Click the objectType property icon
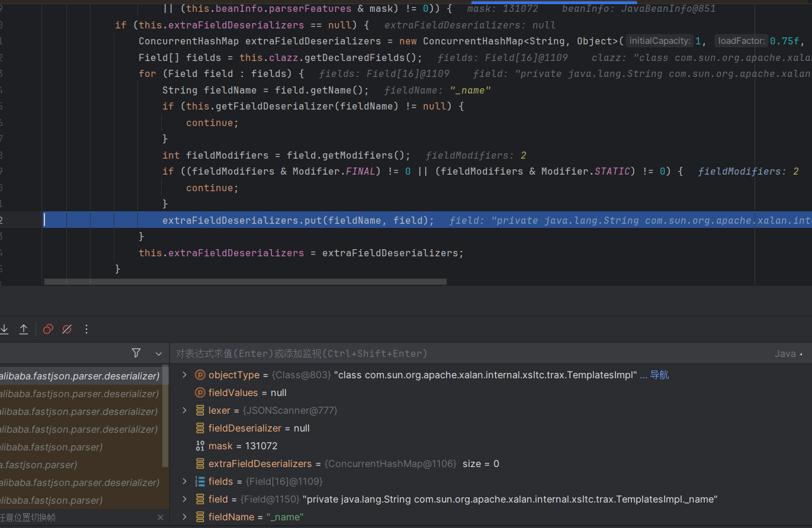Viewport: 812px width, 528px height. 200,375
